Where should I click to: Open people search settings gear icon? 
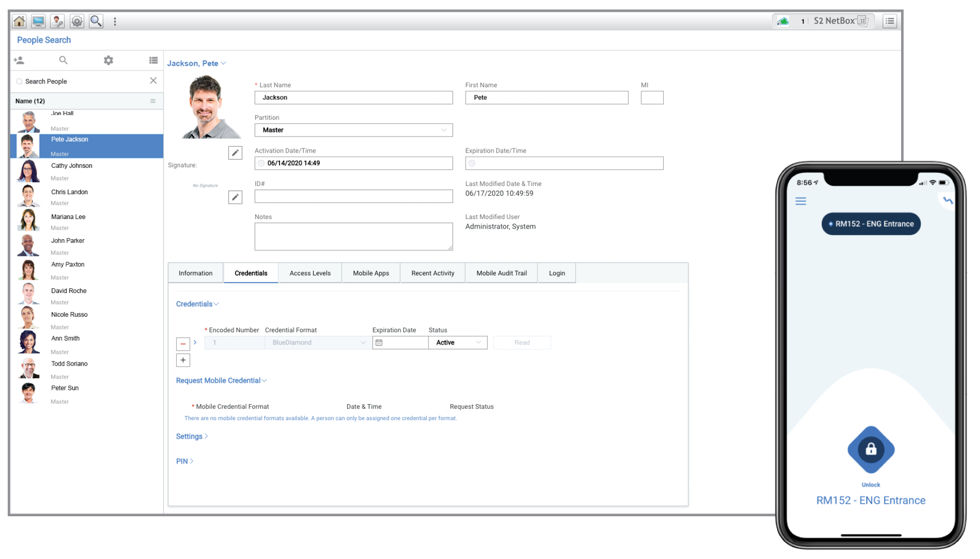pyautogui.click(x=109, y=61)
